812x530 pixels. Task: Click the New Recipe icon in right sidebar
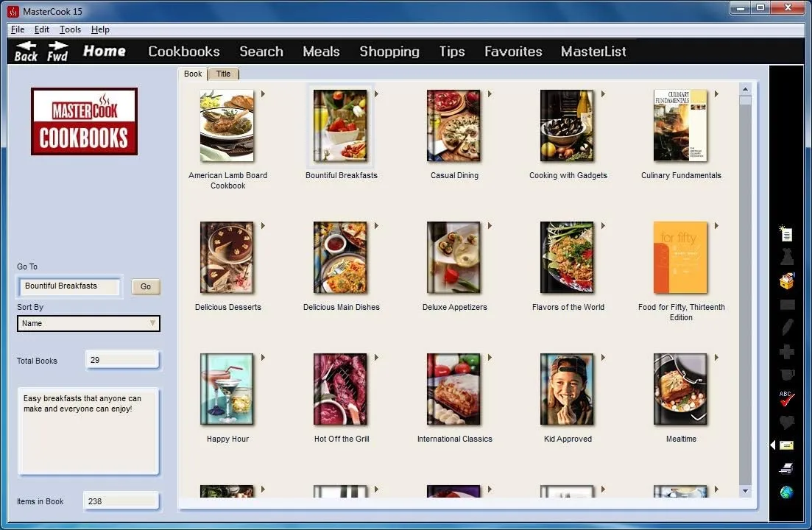pos(785,233)
